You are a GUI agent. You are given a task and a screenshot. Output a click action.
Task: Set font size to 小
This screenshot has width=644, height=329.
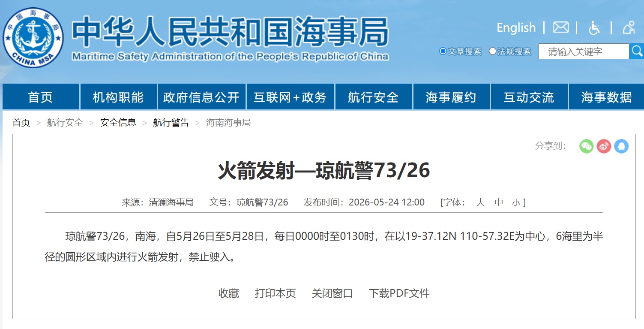[x=516, y=203]
